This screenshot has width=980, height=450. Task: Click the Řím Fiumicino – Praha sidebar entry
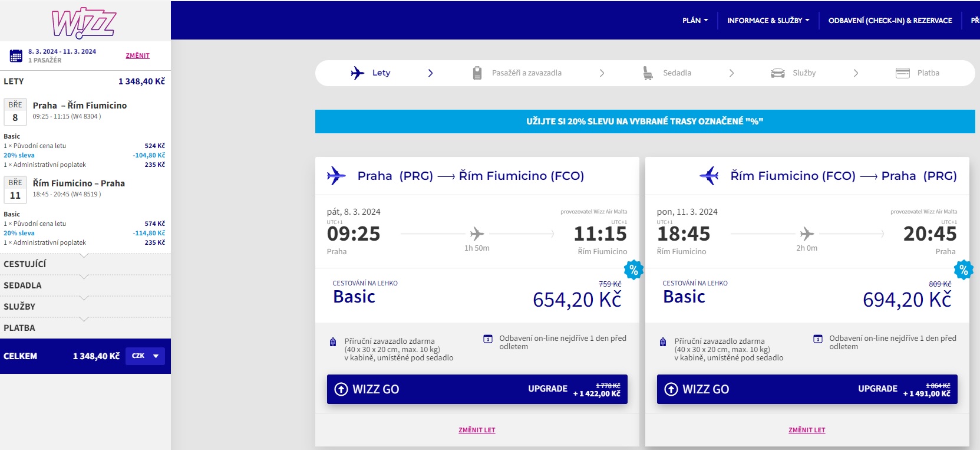point(79,183)
